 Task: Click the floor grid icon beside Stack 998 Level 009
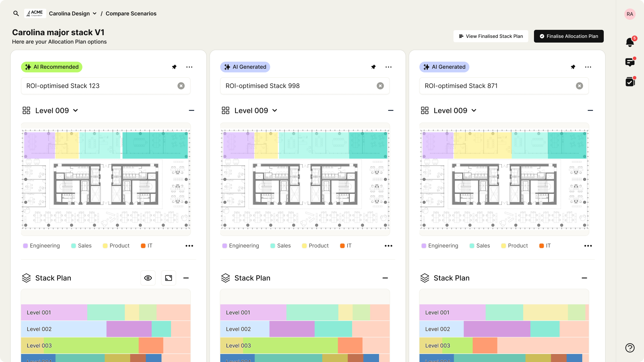[225, 111]
